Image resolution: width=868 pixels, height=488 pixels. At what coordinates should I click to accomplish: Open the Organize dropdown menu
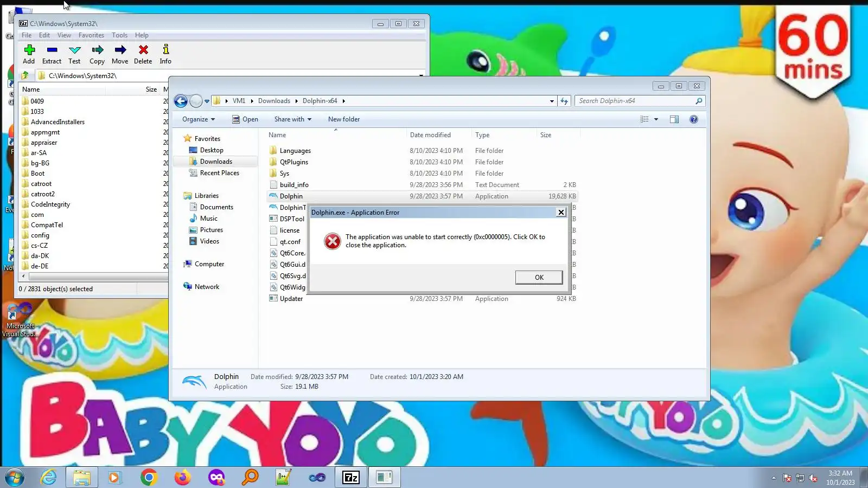pyautogui.click(x=199, y=119)
